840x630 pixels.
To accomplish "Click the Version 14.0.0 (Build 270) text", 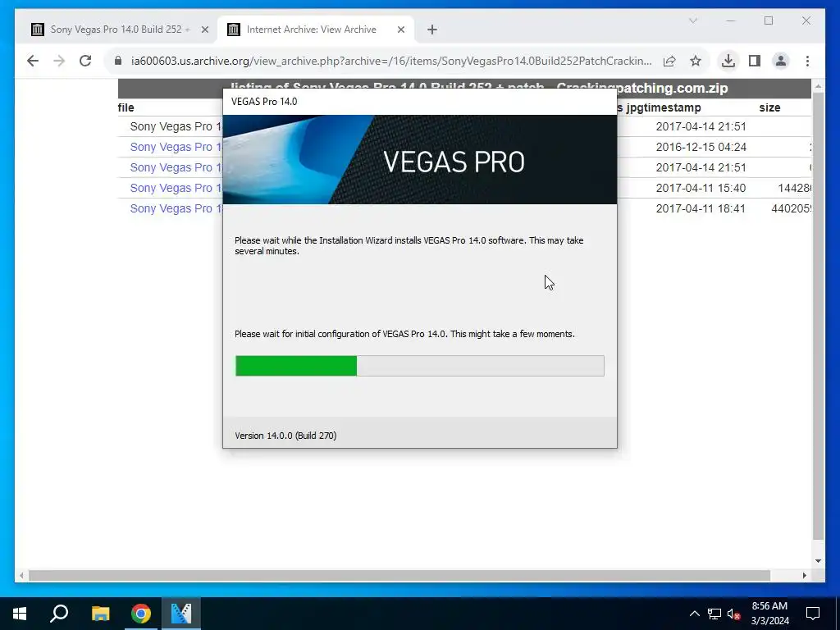I will [x=285, y=436].
